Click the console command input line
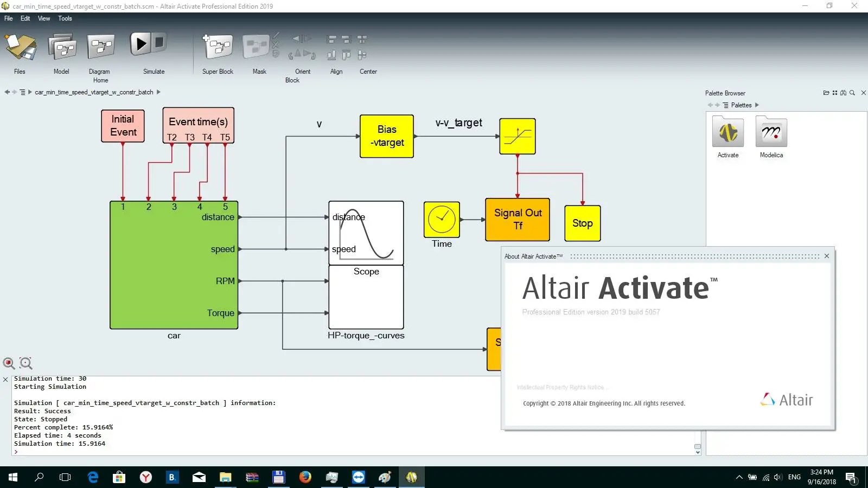Image resolution: width=868 pixels, height=488 pixels. click(x=353, y=452)
